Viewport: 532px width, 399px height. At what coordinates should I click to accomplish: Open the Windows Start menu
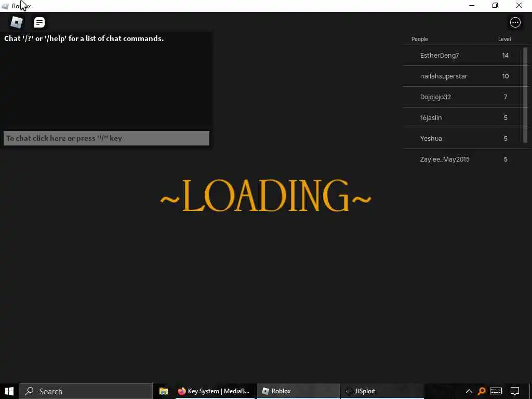(9, 391)
